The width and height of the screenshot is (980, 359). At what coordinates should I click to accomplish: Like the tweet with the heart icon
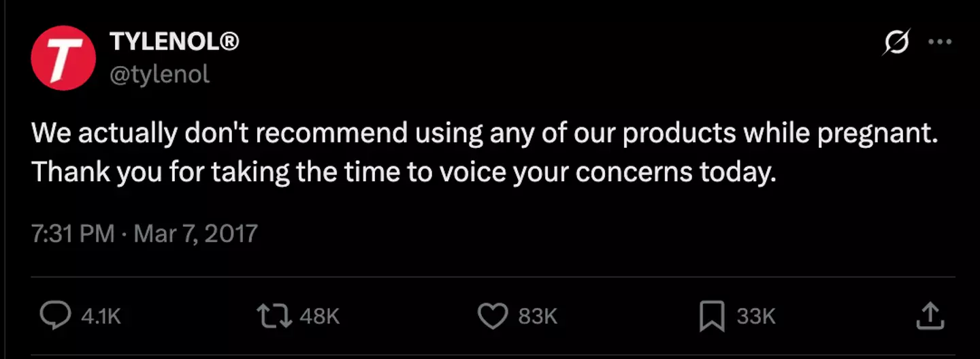(x=493, y=315)
